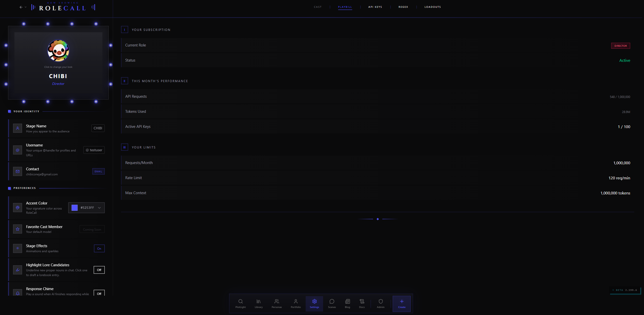The width and height of the screenshot is (644, 315).
Task: Open Portfolio in the dock
Action: click(x=296, y=303)
